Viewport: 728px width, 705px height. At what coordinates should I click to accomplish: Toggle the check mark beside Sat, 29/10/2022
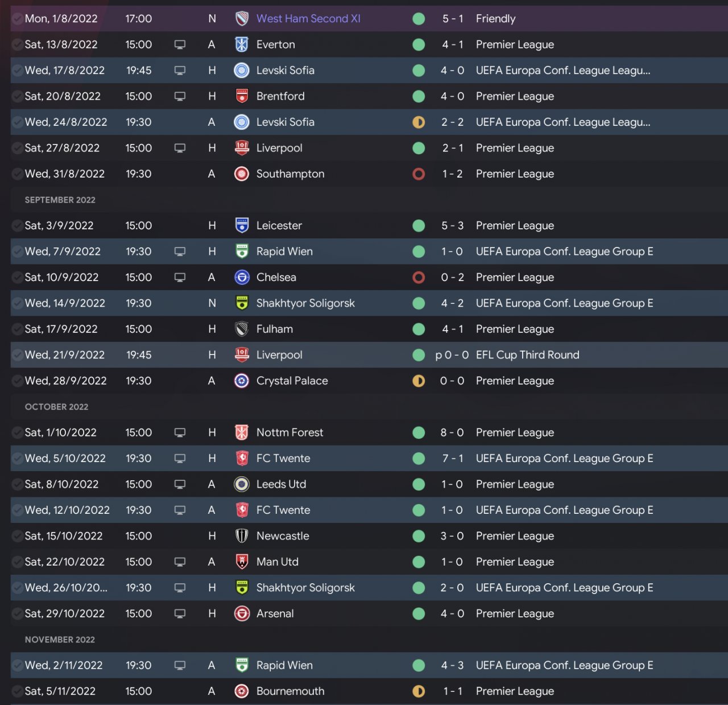18,613
